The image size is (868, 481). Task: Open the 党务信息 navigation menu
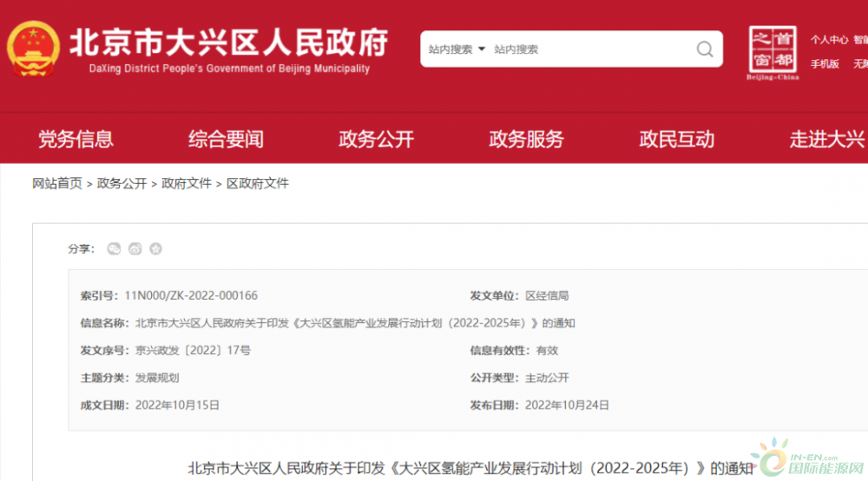coord(76,139)
